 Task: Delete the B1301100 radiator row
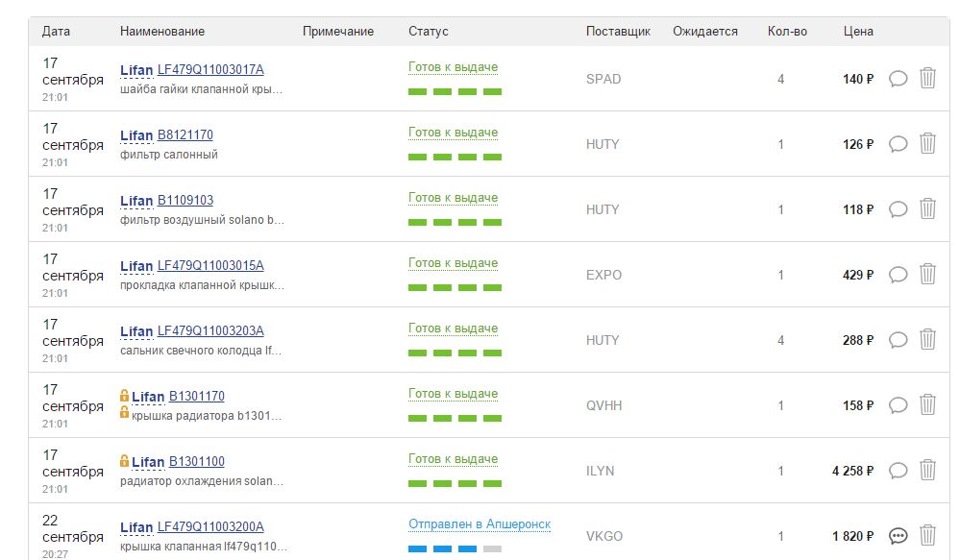(x=928, y=470)
